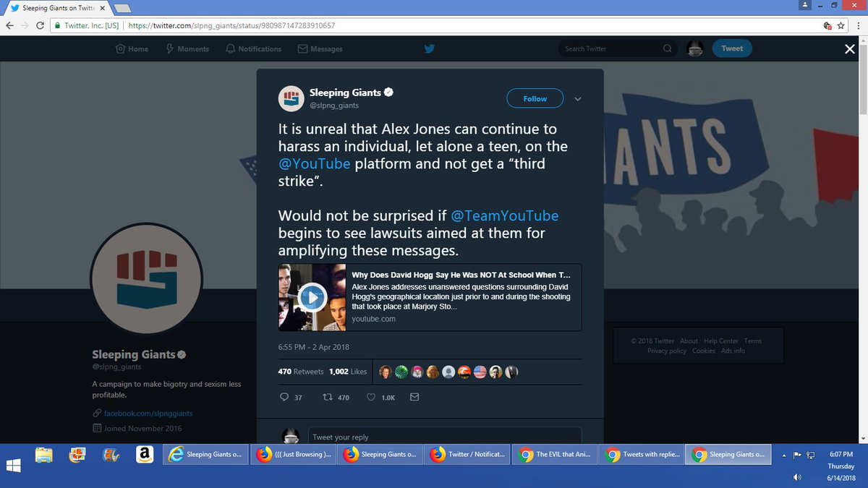The width and height of the screenshot is (868, 488).
Task: Bookmark the page with the star icon
Action: coord(841,25)
